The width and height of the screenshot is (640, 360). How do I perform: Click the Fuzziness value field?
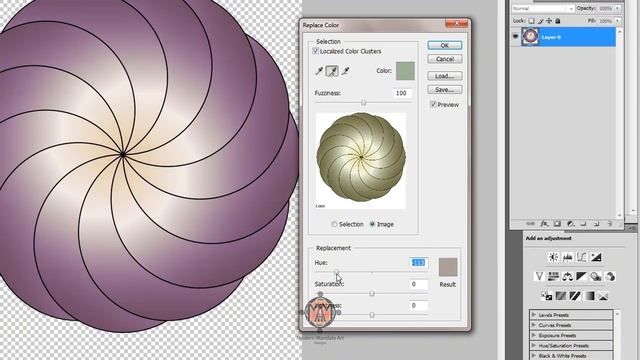coord(402,93)
